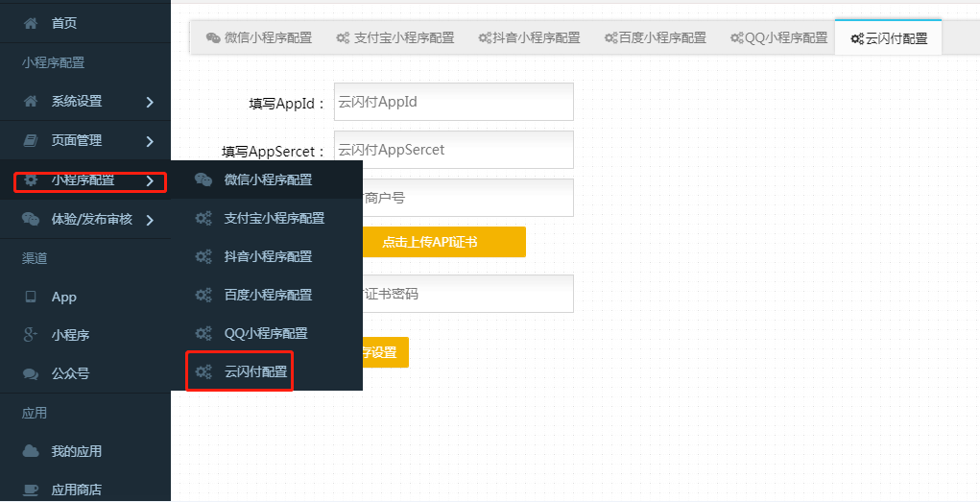Expand 体验/发布审核 chevron arrow
The height and width of the screenshot is (502, 980).
150,220
